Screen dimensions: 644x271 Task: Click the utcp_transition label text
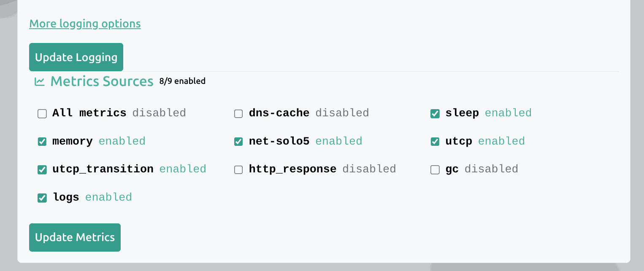coord(103,169)
